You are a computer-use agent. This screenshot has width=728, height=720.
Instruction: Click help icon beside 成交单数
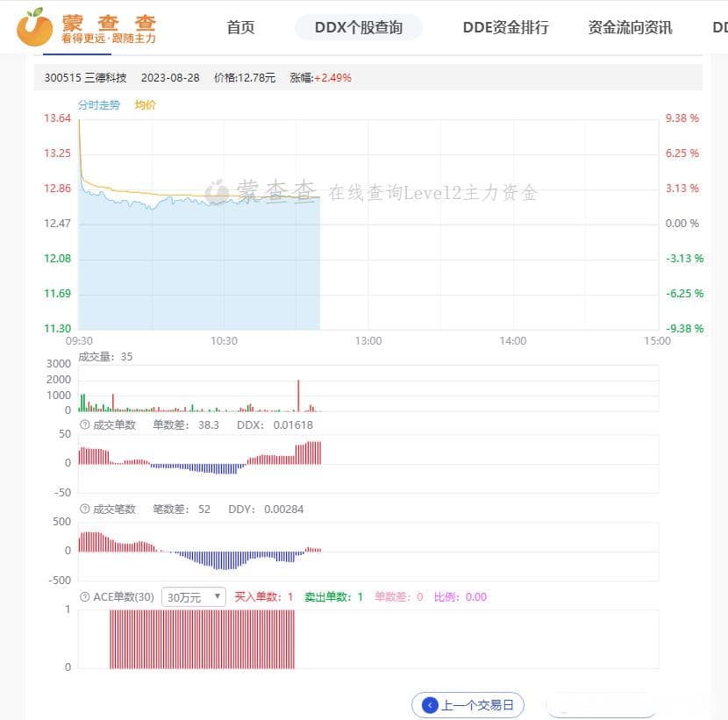point(84,424)
